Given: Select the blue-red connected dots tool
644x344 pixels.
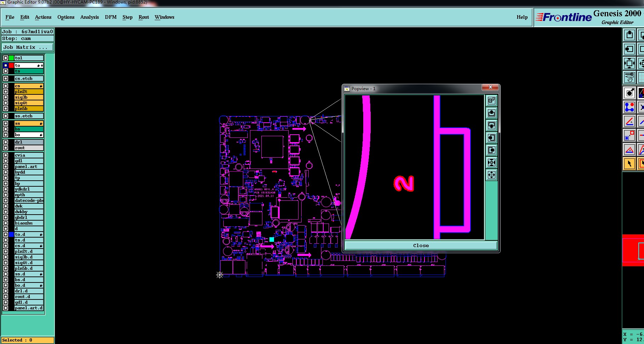Looking at the screenshot, I should pos(629,107).
